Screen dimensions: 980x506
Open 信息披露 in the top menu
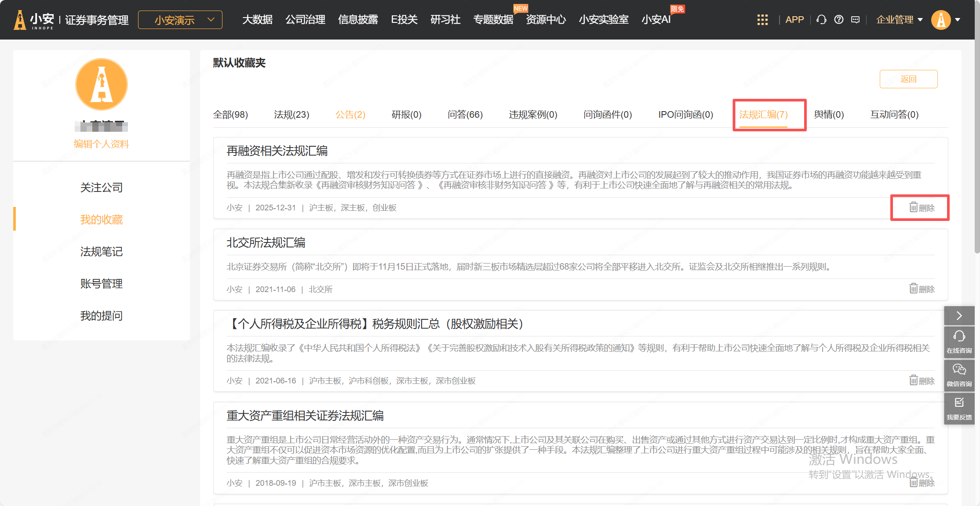click(x=358, y=20)
